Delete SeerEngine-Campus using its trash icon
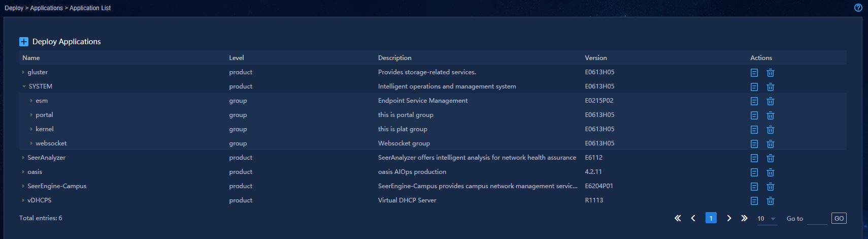The width and height of the screenshot is (868, 239). [x=770, y=187]
